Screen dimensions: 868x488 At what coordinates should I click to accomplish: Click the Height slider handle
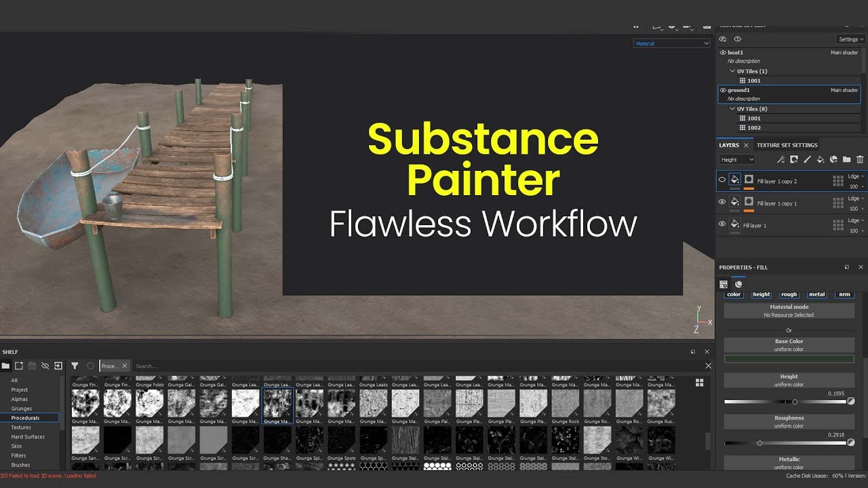tap(795, 402)
